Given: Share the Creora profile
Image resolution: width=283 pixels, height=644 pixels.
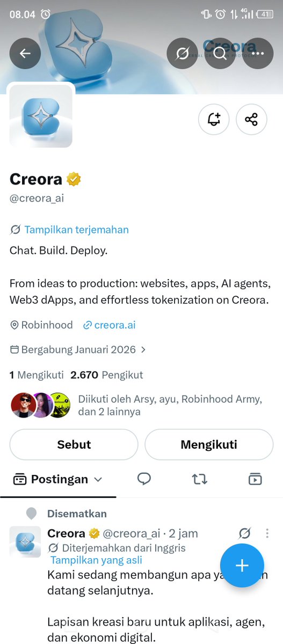Looking at the screenshot, I should click(x=251, y=119).
